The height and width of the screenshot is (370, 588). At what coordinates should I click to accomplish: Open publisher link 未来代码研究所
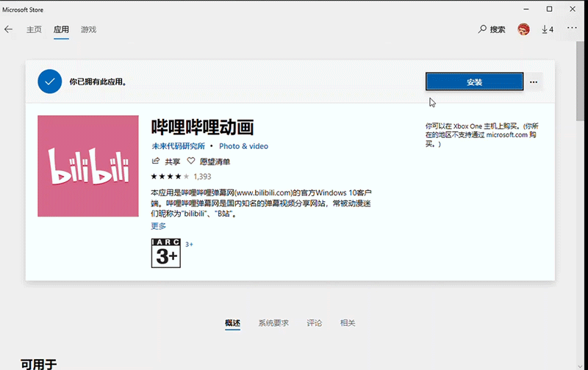(178, 146)
